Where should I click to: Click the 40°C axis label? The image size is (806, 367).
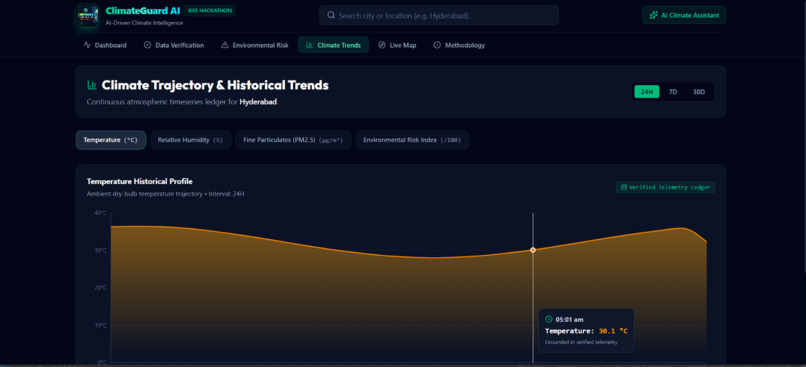[x=100, y=213]
